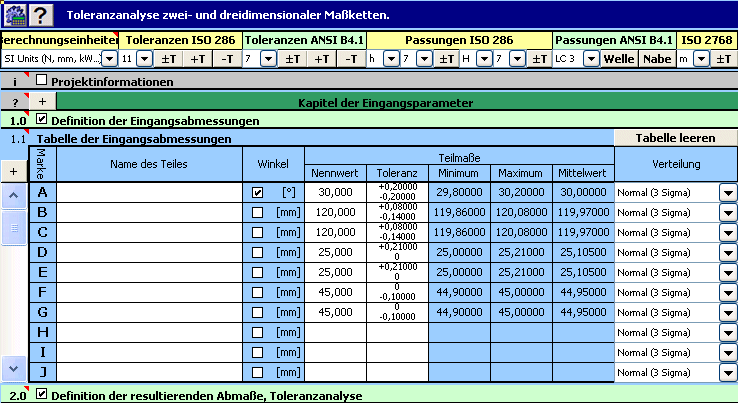Click the Tabelle leeren button
The height and width of the screenshot is (403, 738).
675,138
